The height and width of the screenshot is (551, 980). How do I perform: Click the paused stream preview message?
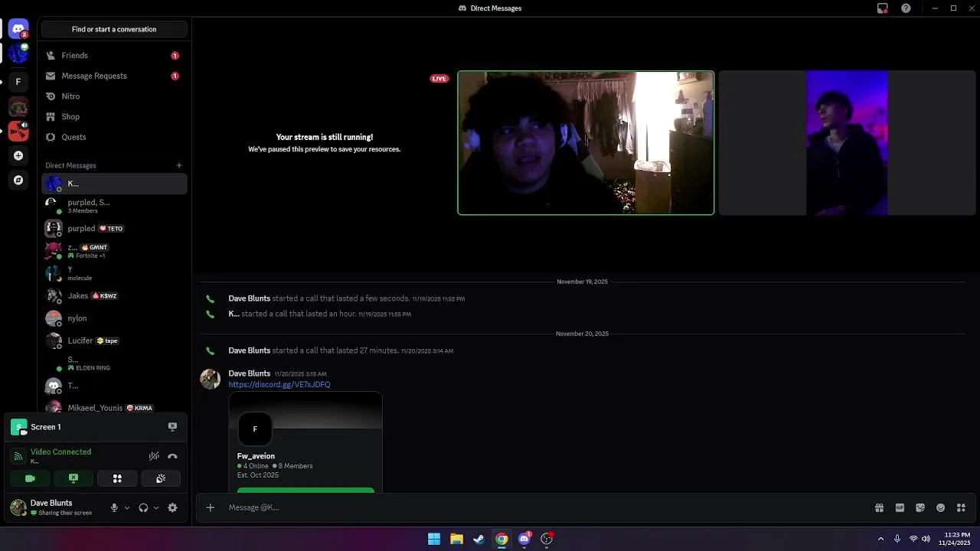tap(325, 143)
